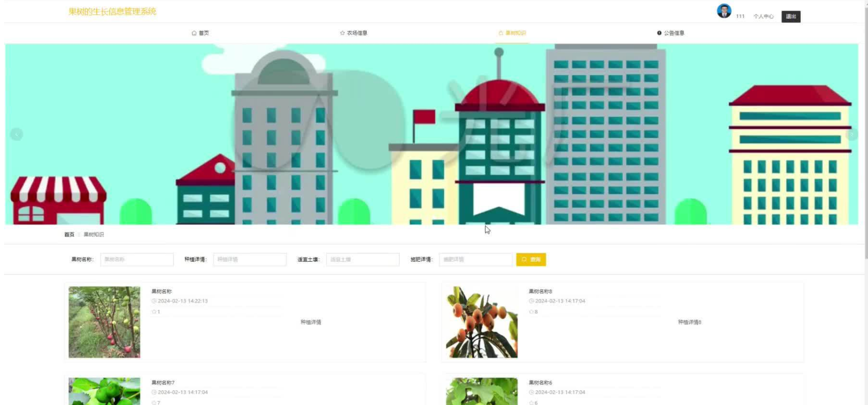The width and height of the screenshot is (868, 405).
Task: Click the home icon beside 首页 tab
Action: tap(194, 33)
